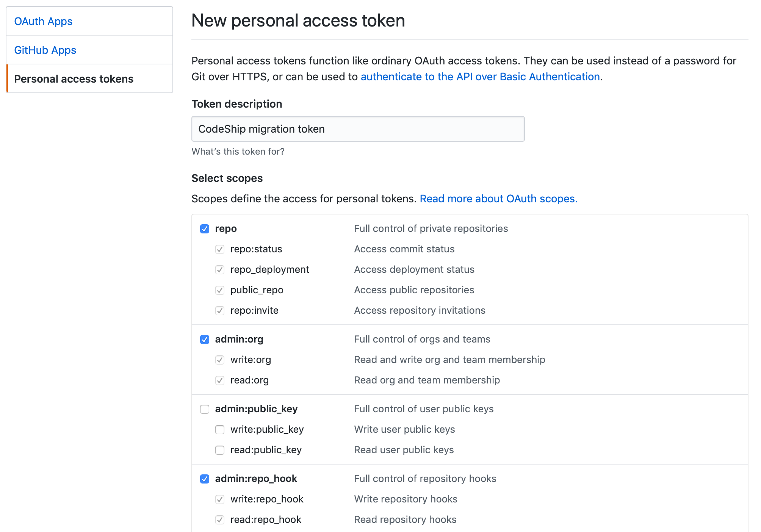761x532 pixels.
Task: Uncheck admin:repo_hook scope checkbox
Action: 205,479
